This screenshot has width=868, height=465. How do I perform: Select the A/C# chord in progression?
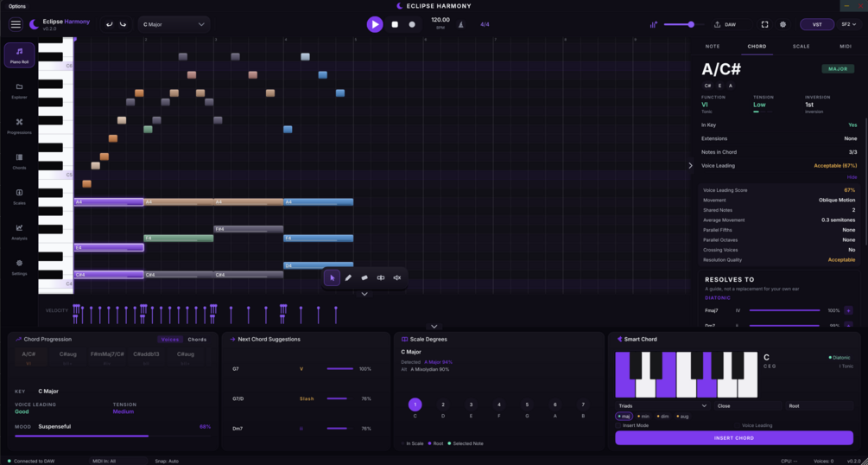click(29, 357)
